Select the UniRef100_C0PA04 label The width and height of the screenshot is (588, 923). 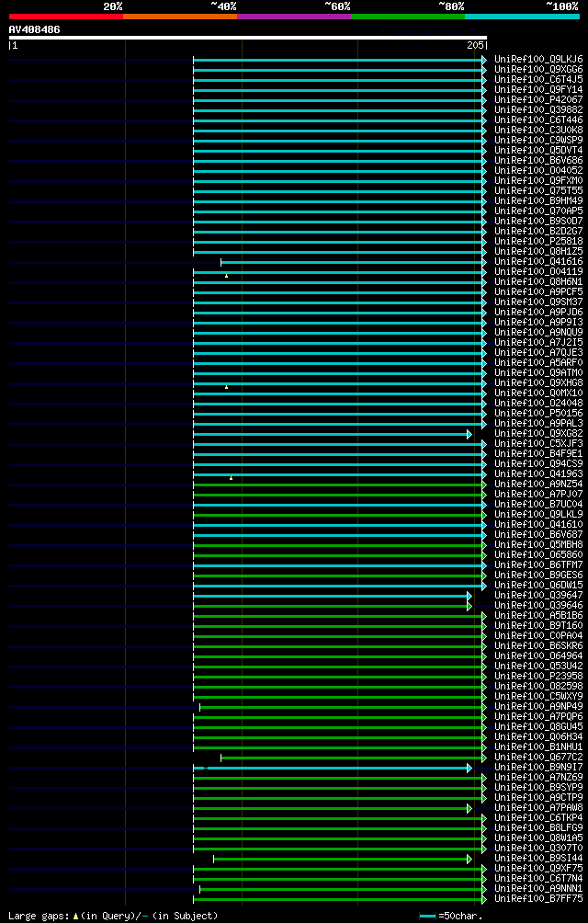pyautogui.click(x=538, y=636)
